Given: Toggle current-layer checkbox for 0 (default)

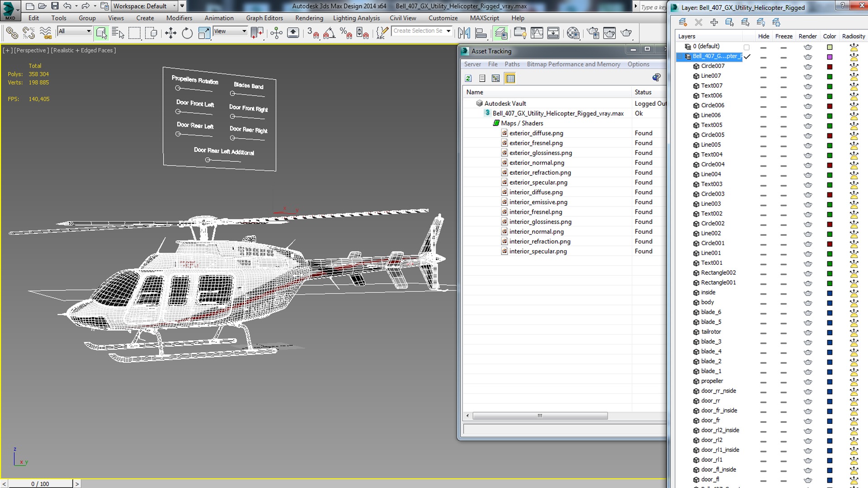Looking at the screenshot, I should [x=746, y=47].
